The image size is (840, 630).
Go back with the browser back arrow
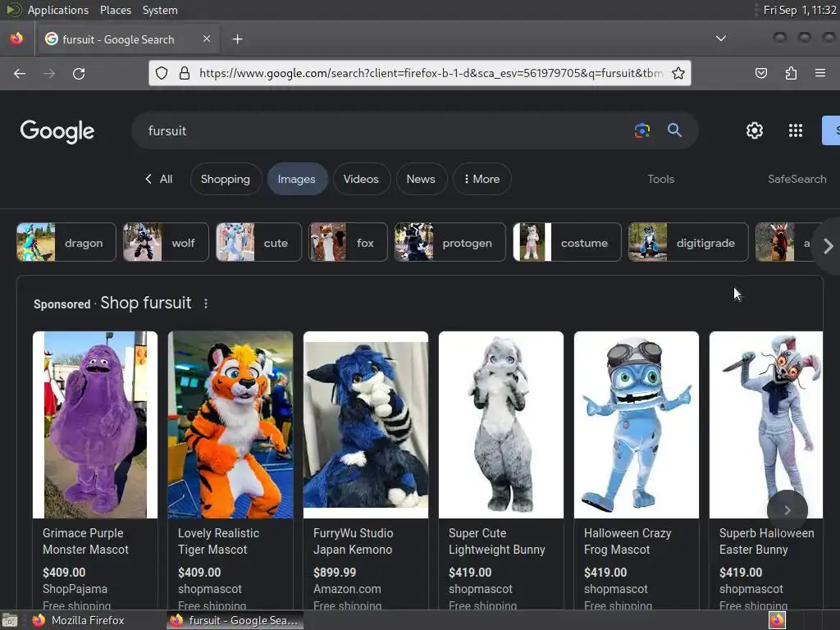pyautogui.click(x=20, y=73)
